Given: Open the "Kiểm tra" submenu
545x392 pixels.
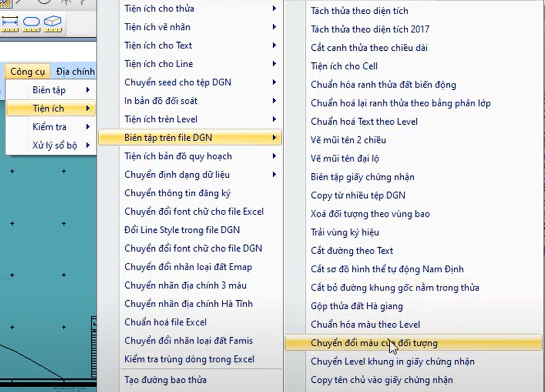Looking at the screenshot, I should pyautogui.click(x=48, y=126).
